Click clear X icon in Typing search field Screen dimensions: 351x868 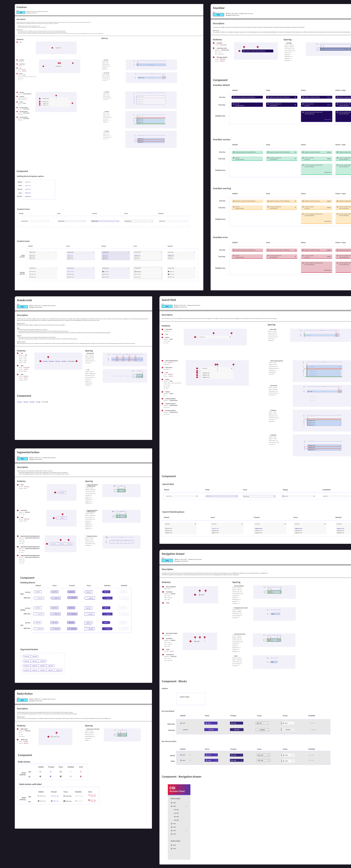(x=314, y=496)
